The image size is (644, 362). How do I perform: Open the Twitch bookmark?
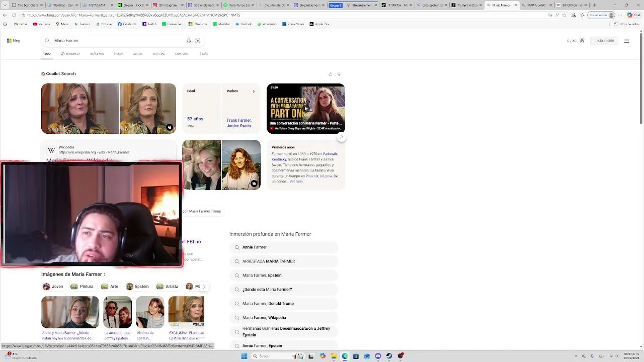[150, 24]
